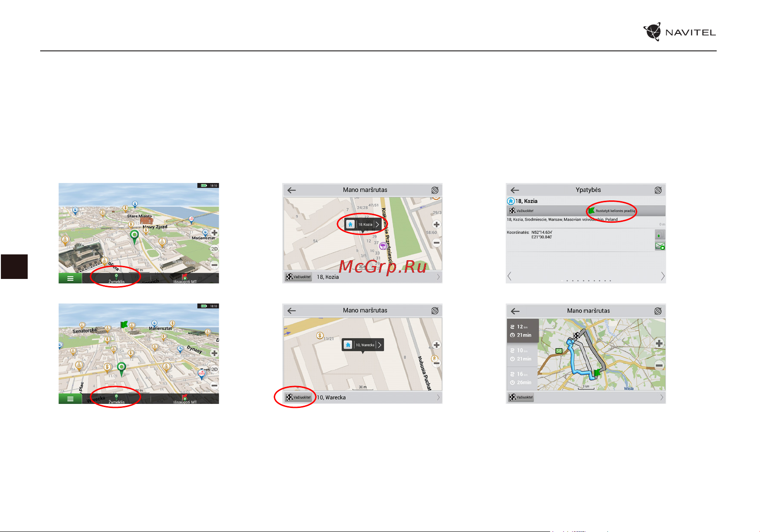Viewport: 760px width, 532px height.
Task: Choose the 16 km 26 min route
Action: pos(522,378)
